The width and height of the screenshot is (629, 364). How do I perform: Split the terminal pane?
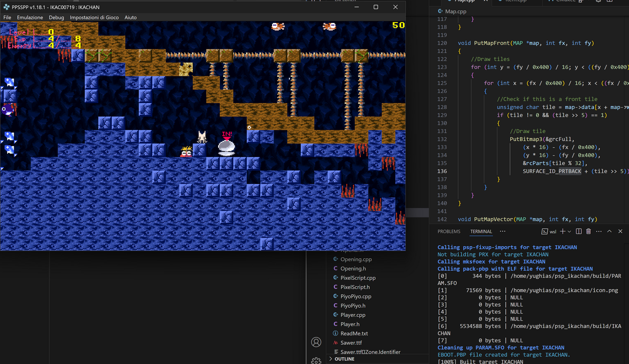tap(579, 231)
